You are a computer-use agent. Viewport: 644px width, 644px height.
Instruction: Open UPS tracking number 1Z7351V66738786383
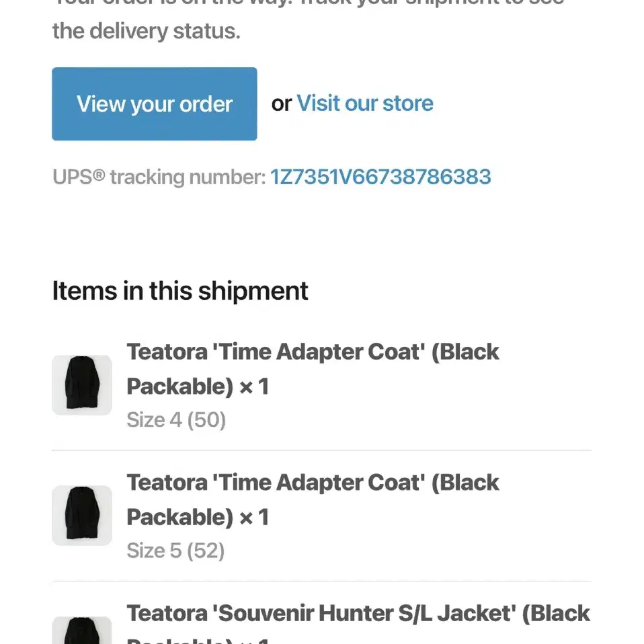380,177
